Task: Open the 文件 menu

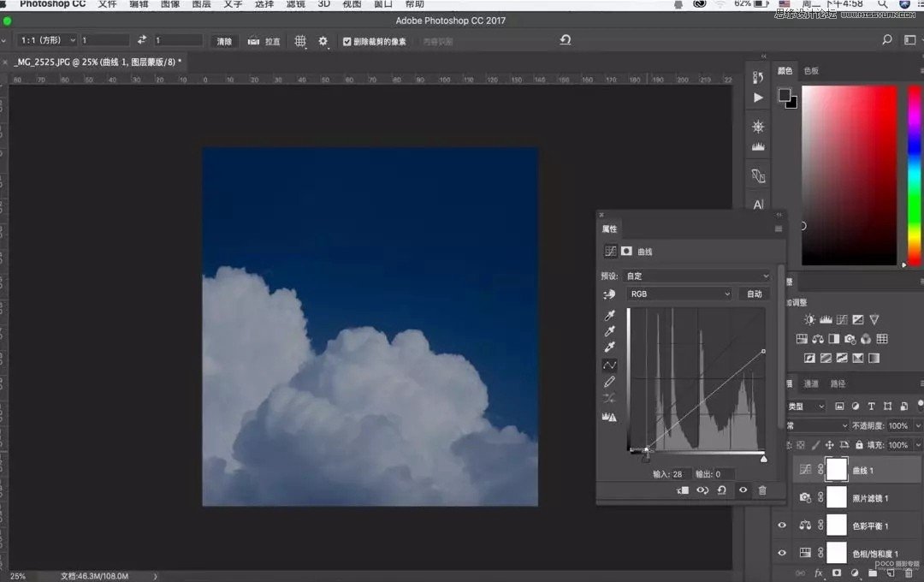Action: tap(107, 4)
